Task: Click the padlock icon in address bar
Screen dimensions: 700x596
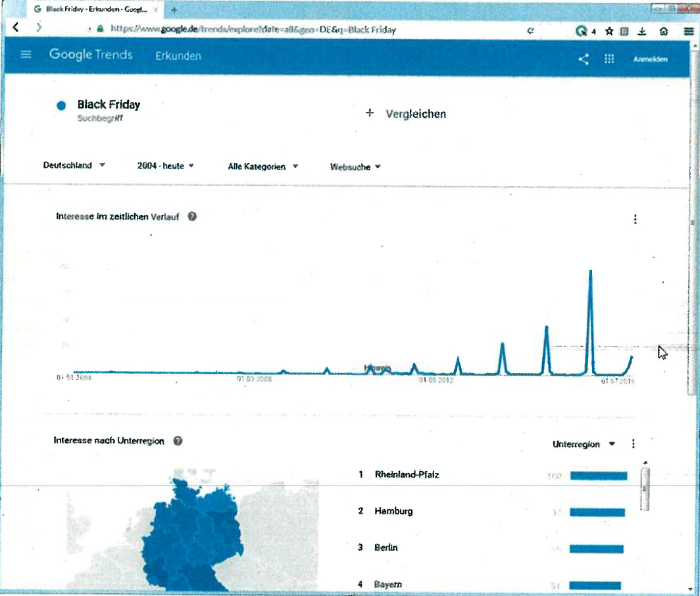Action: pos(101,29)
